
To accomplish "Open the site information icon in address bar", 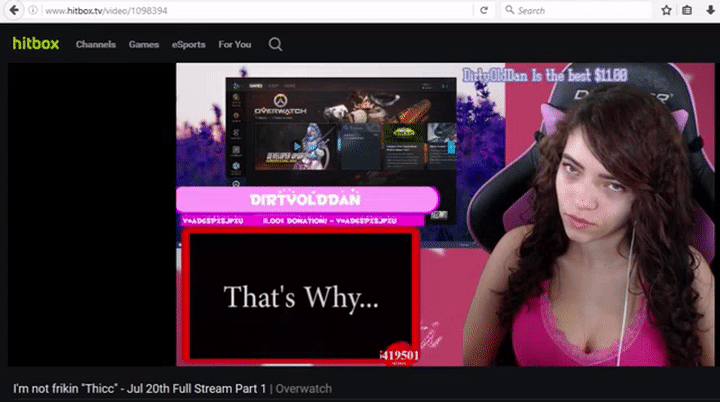I will [33, 10].
